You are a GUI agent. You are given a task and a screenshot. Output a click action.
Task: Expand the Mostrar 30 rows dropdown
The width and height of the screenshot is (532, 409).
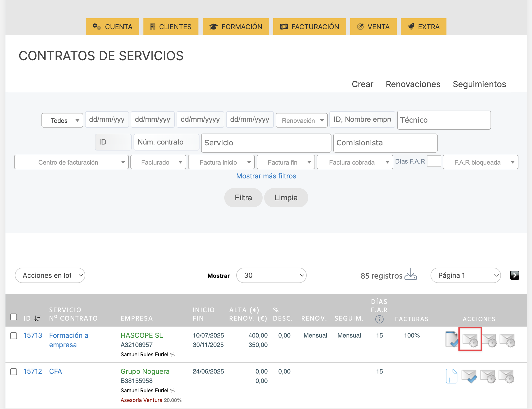[271, 275]
